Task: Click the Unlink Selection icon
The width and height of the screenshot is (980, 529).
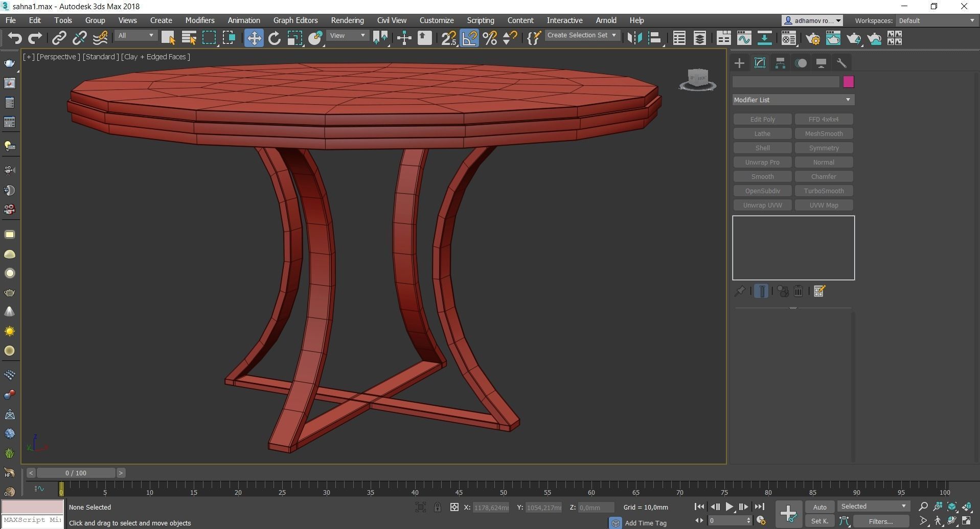Action: [x=79, y=38]
